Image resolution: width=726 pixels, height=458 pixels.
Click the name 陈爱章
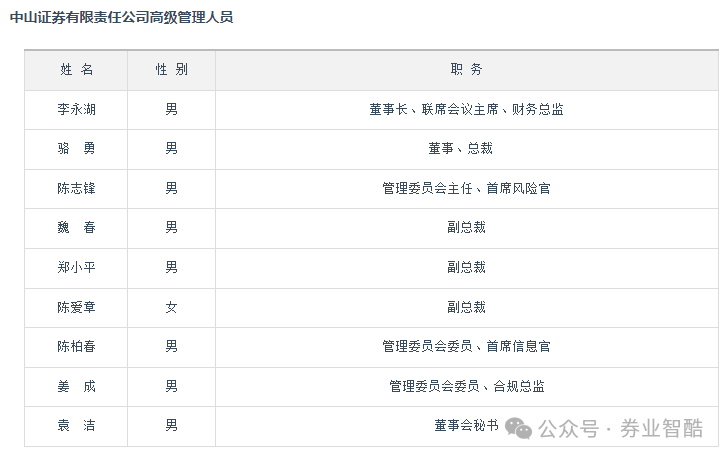click(77, 307)
